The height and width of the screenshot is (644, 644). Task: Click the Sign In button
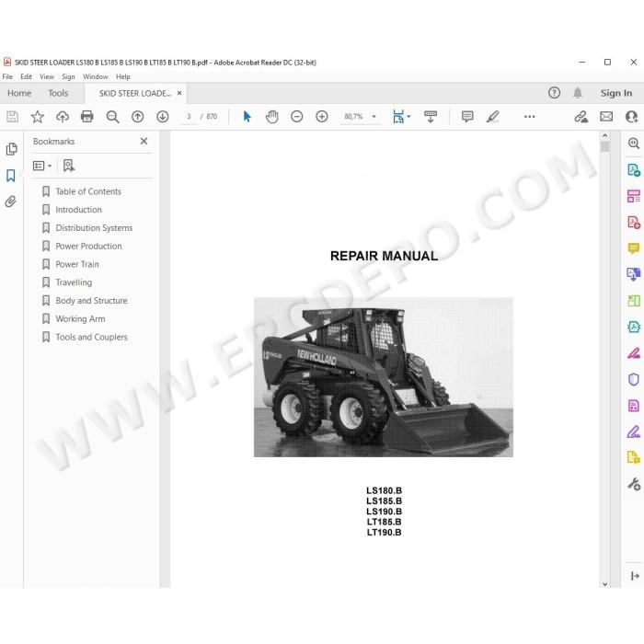pos(616,93)
